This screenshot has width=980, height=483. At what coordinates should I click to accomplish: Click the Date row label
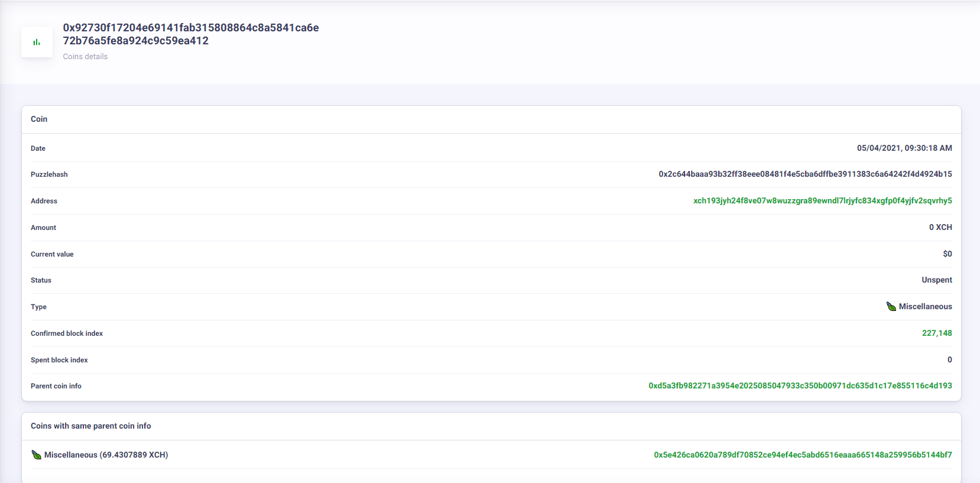click(x=38, y=148)
